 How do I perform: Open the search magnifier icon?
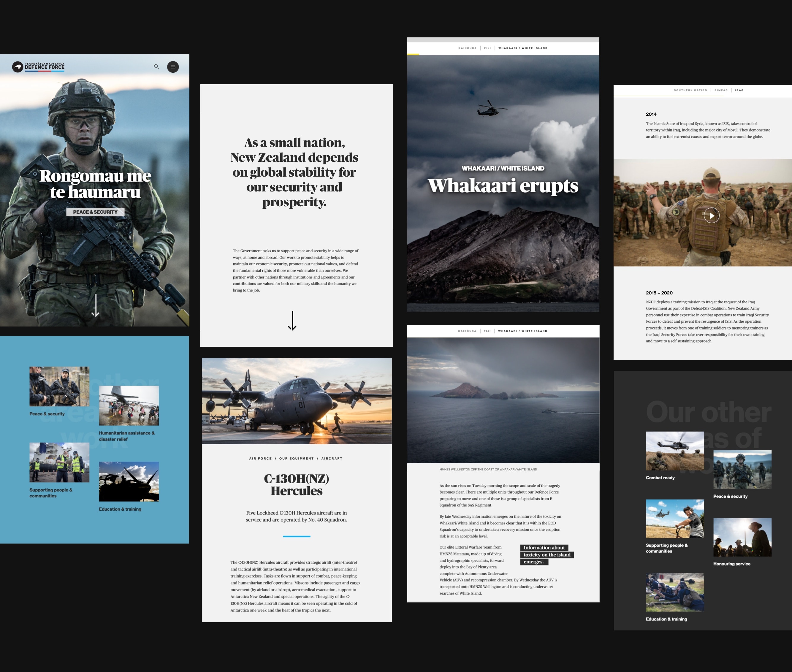point(156,67)
